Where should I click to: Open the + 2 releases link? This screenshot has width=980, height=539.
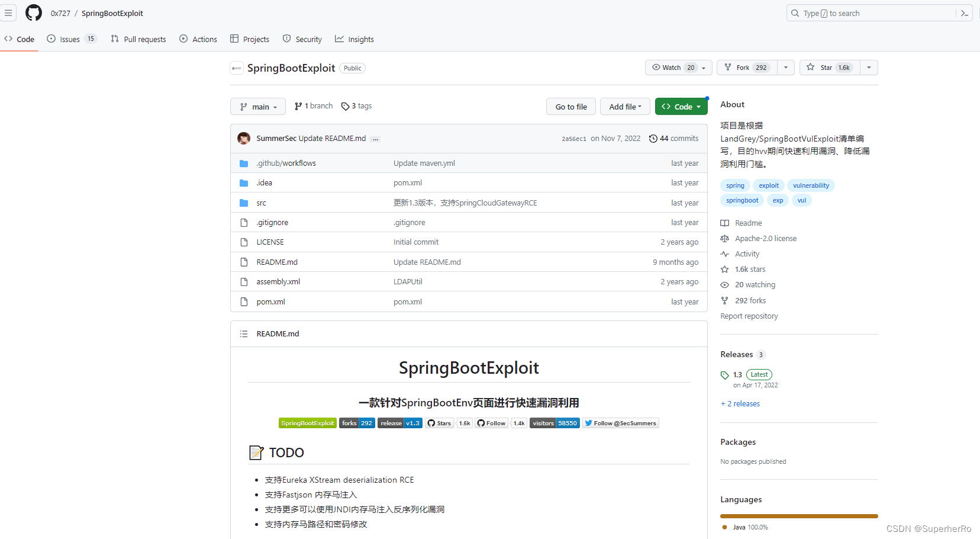coord(740,403)
